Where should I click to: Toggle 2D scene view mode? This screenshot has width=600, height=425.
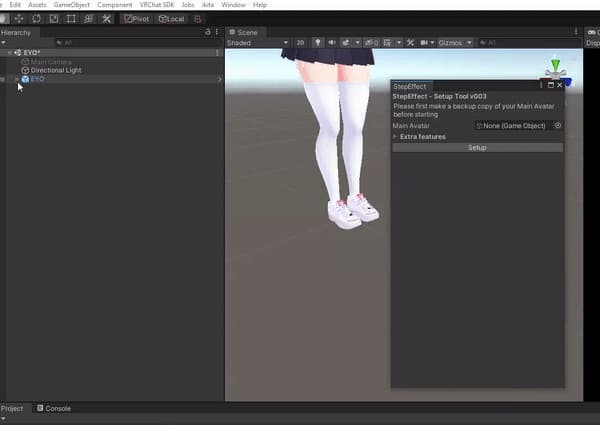[x=300, y=43]
